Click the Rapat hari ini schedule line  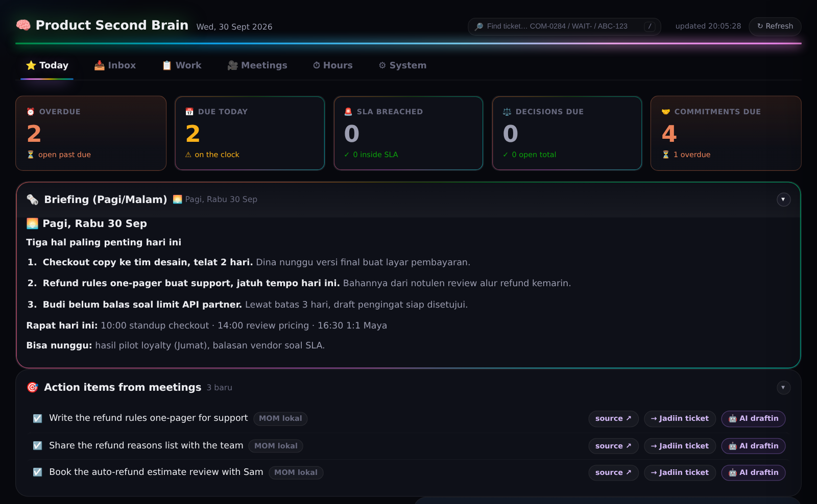point(207,325)
